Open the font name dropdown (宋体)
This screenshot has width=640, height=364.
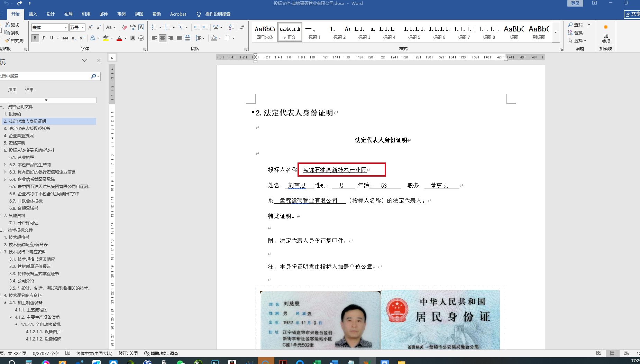coord(66,27)
